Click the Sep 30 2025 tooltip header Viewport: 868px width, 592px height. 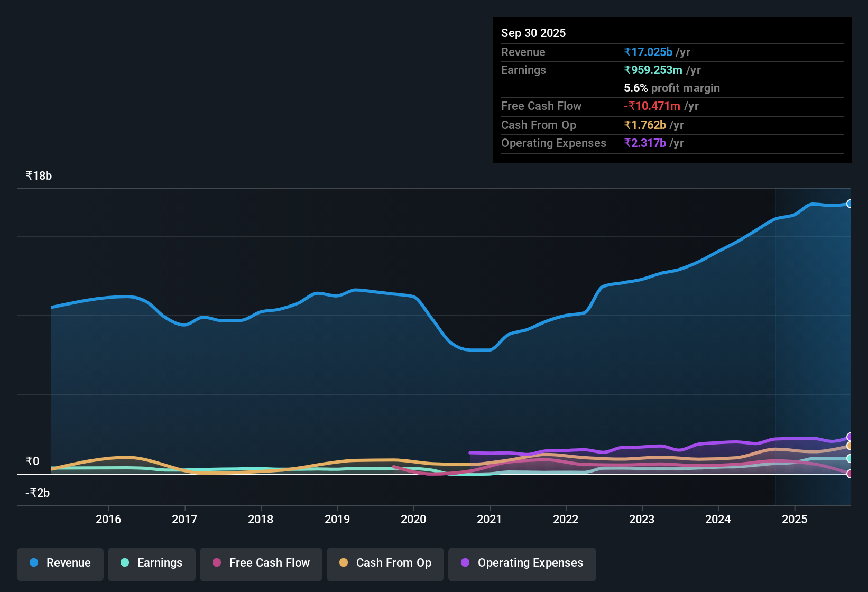tap(533, 33)
